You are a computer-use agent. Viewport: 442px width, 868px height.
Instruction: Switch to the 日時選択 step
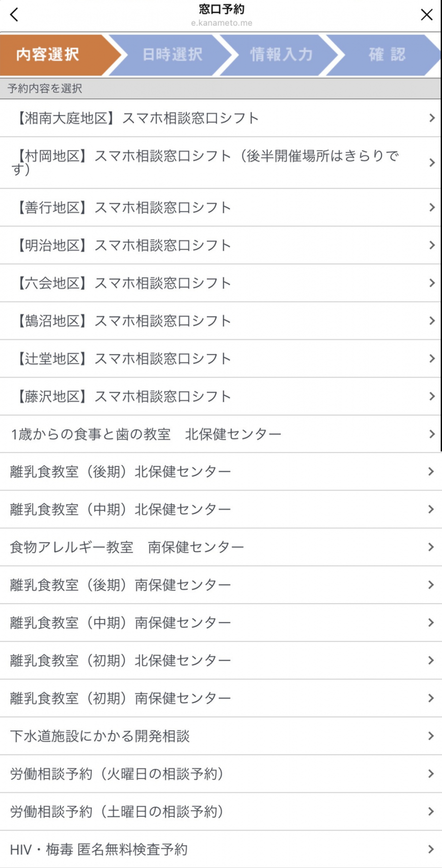point(172,54)
